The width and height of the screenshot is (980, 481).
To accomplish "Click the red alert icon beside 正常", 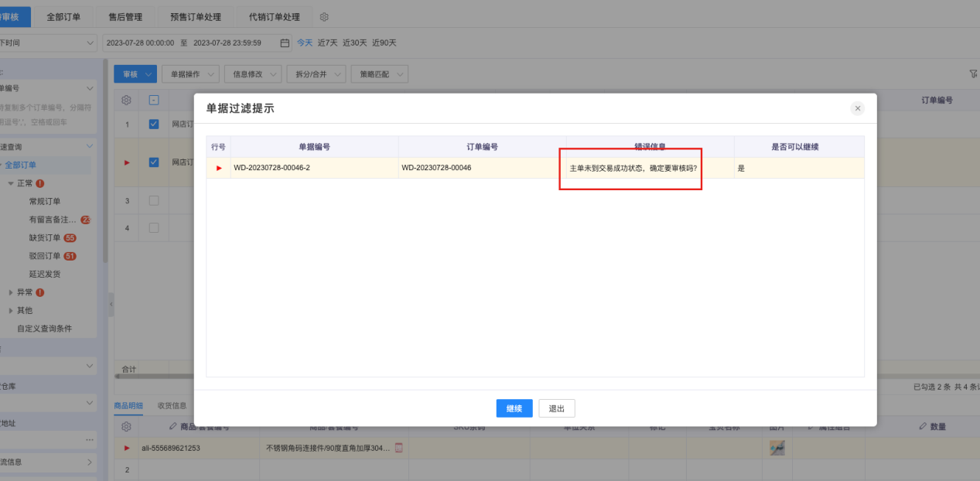I will pyautogui.click(x=40, y=183).
